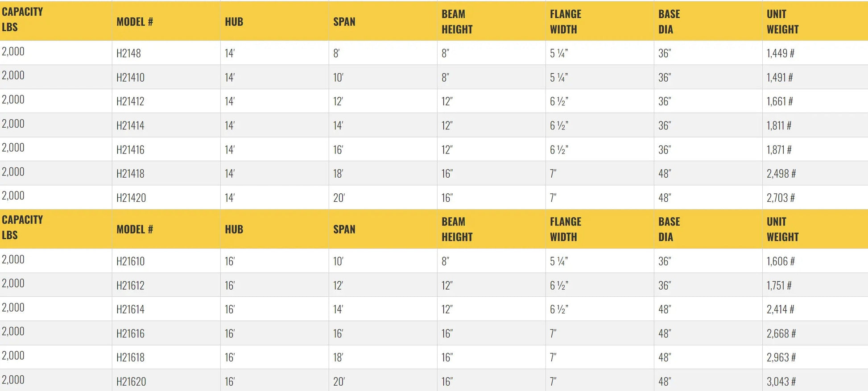Click the 2,963 # unit weight value

[x=781, y=358]
